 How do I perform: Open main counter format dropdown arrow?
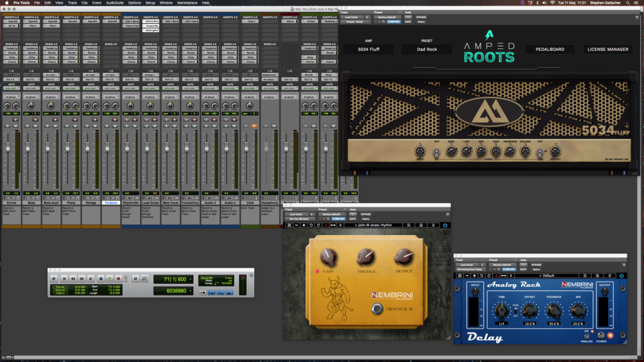191,279
